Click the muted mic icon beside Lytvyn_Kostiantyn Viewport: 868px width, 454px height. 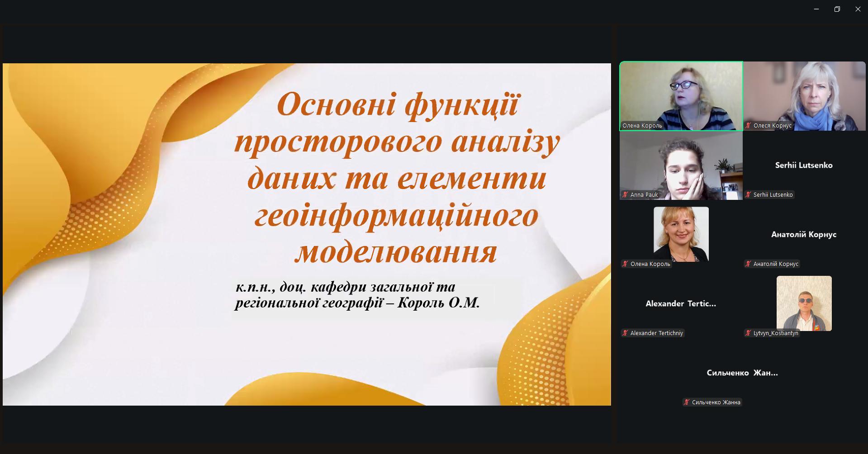(x=749, y=333)
